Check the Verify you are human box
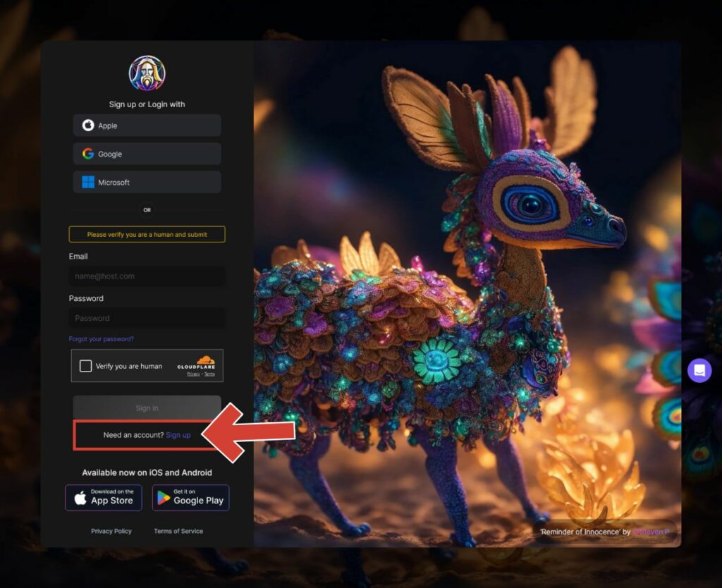This screenshot has height=588, width=722. point(85,366)
